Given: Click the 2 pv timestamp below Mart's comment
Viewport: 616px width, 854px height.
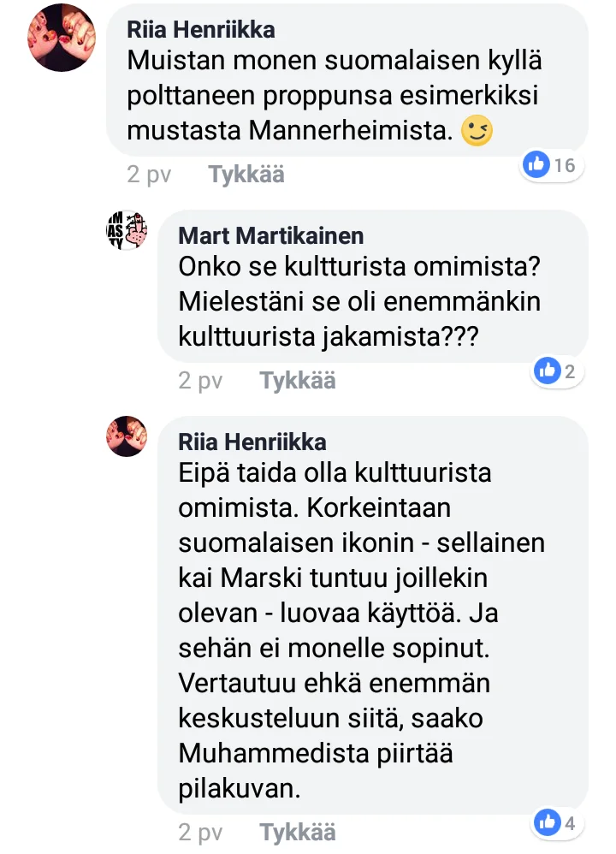Looking at the screenshot, I should pyautogui.click(x=200, y=381).
